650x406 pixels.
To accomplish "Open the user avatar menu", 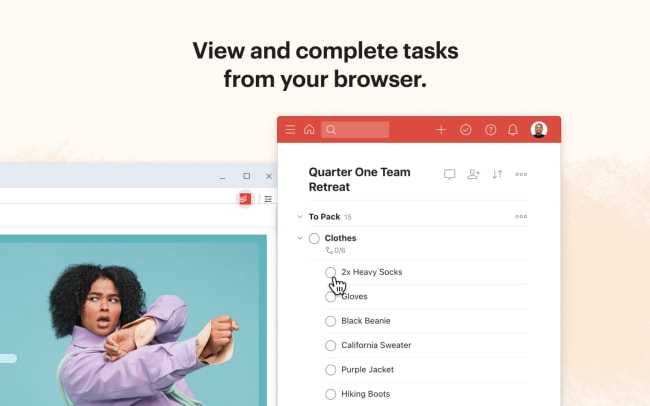I will coord(539,130).
